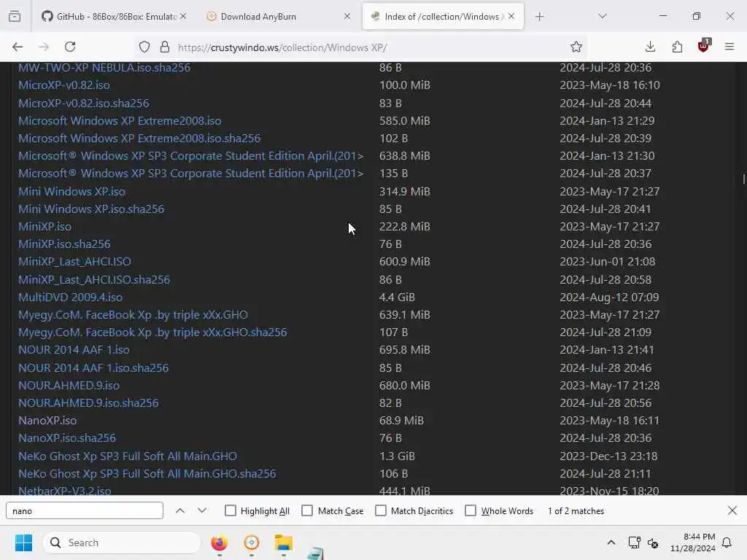Open muted volume tray icon
The image size is (747, 560).
(653, 542)
